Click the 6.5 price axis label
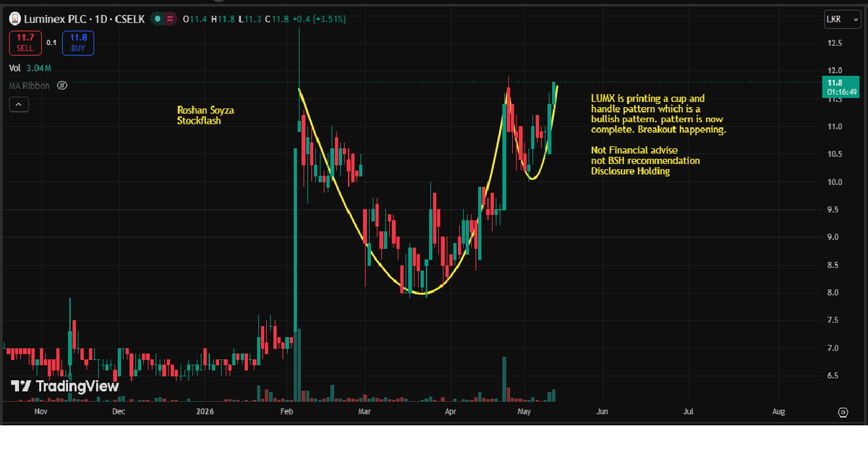This screenshot has width=868, height=475. (x=834, y=376)
